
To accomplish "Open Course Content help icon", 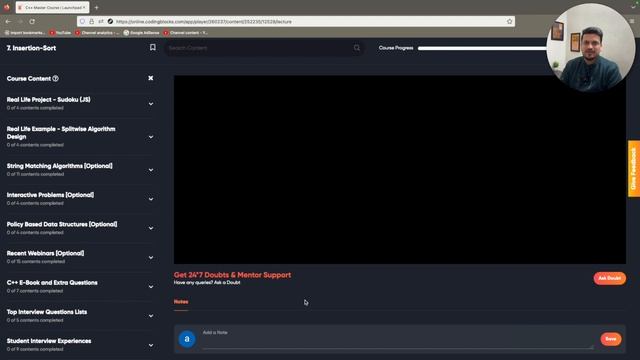I will [56, 78].
